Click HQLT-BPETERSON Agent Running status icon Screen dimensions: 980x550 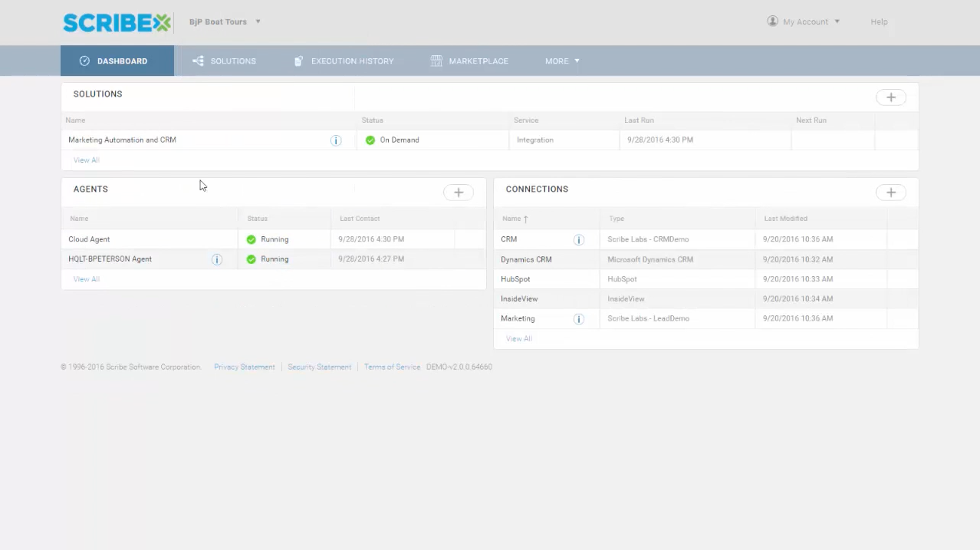[251, 259]
